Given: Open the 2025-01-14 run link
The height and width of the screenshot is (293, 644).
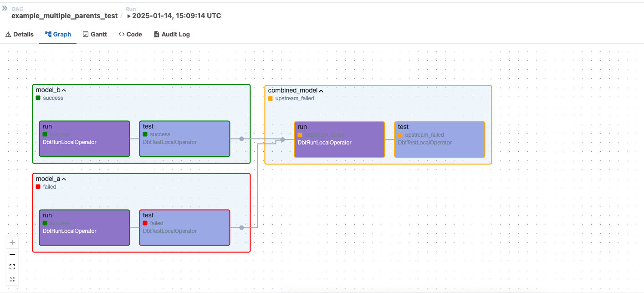Looking at the screenshot, I should click(176, 16).
